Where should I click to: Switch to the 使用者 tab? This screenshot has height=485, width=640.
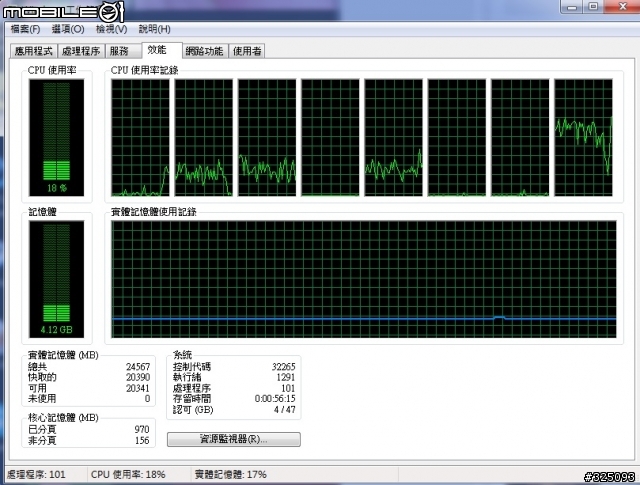[x=247, y=51]
